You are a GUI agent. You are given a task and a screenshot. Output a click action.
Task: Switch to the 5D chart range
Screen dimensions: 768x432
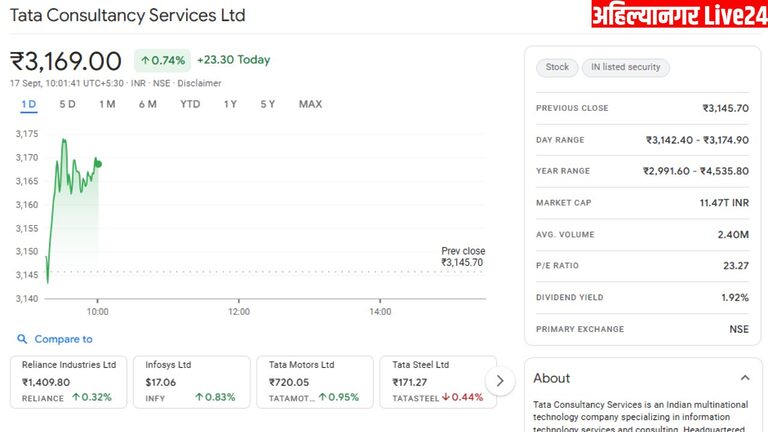click(x=67, y=104)
